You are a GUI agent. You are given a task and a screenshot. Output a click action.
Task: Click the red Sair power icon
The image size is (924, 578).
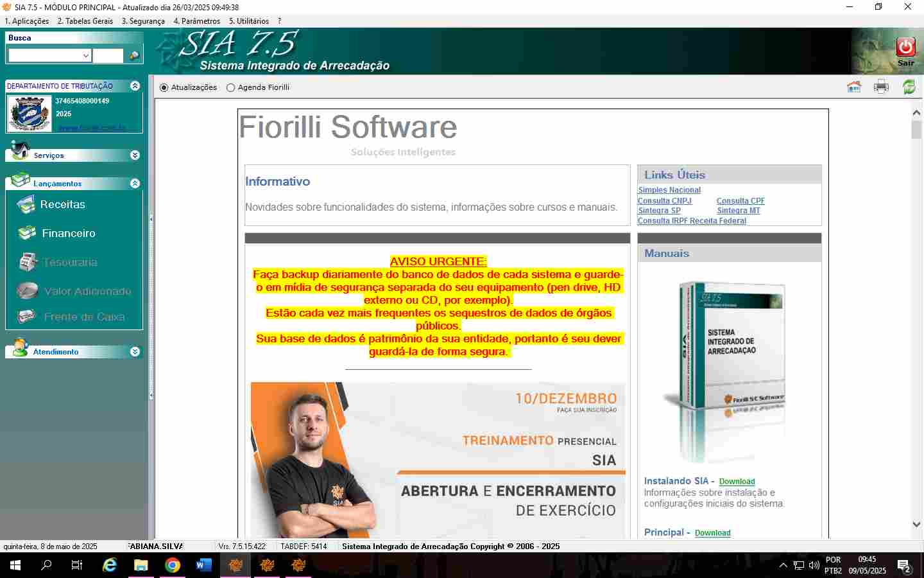click(x=905, y=48)
